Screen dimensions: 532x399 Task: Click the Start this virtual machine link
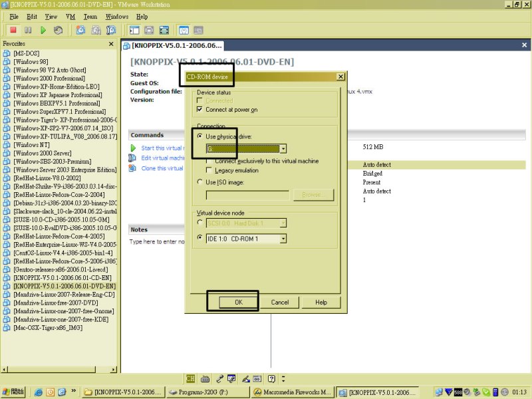pyautogui.click(x=163, y=148)
